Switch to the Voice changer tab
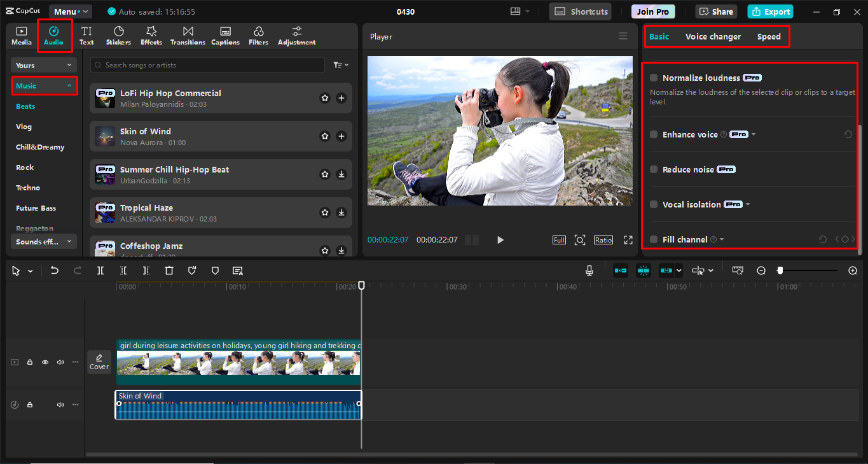This screenshot has height=464, width=868. tap(713, 36)
